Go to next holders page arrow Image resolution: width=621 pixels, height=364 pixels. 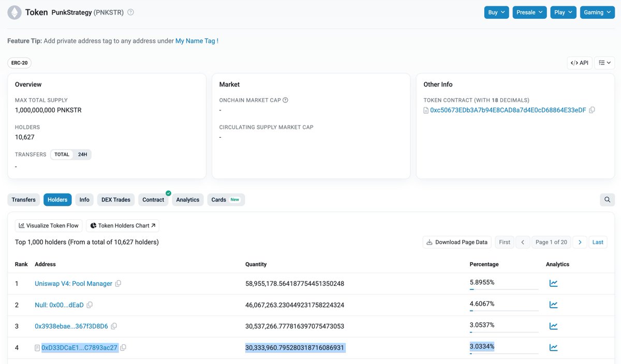coord(580,242)
